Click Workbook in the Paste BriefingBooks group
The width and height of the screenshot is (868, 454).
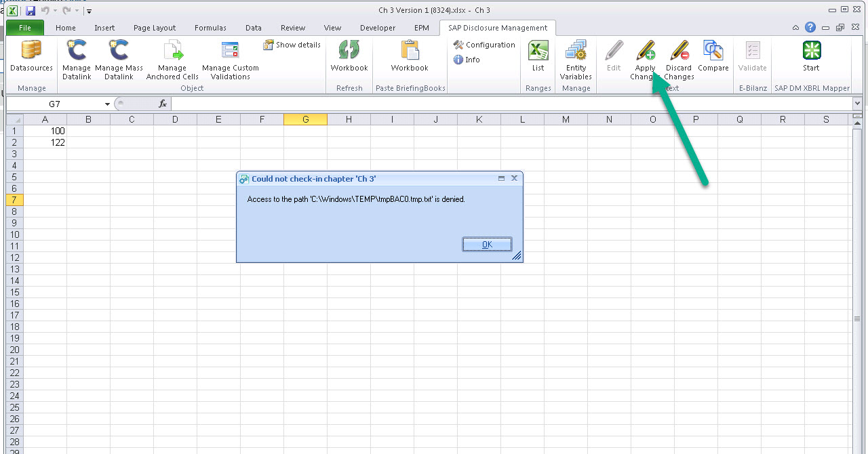tap(410, 56)
